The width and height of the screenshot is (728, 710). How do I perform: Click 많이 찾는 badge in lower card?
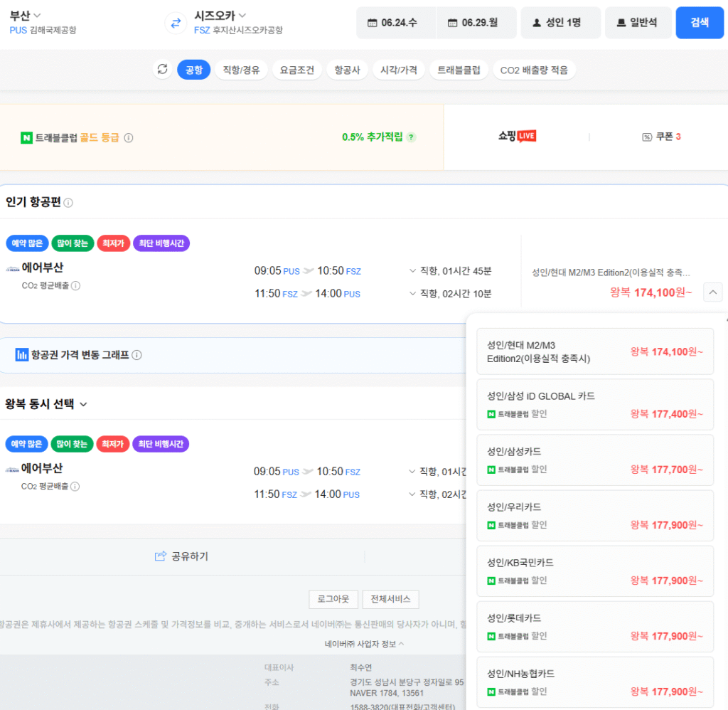72,444
